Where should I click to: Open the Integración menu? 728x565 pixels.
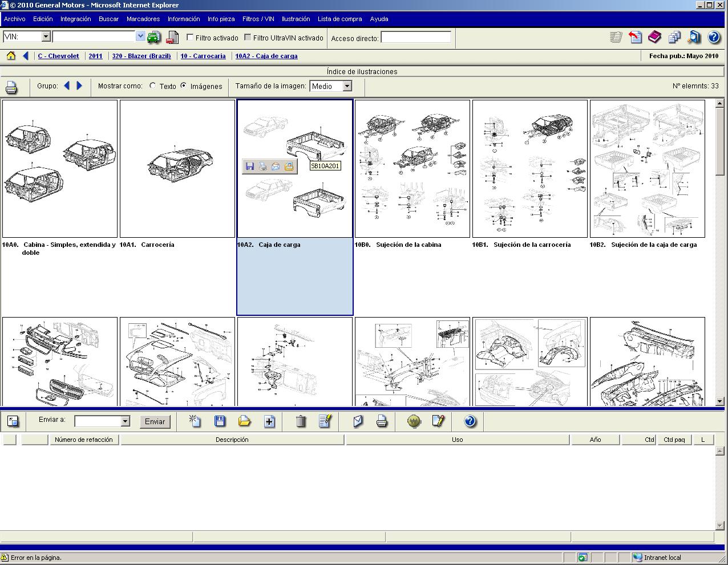(76, 19)
